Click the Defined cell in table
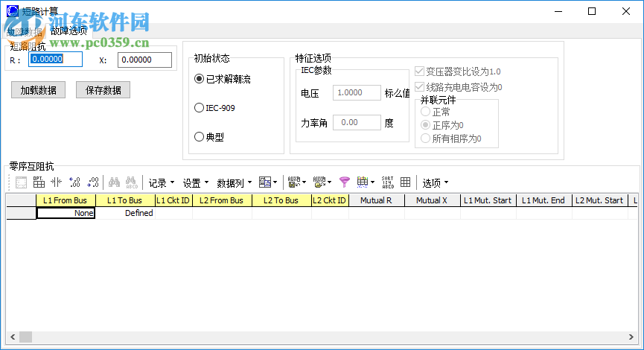This screenshot has height=350, width=644. 125,213
